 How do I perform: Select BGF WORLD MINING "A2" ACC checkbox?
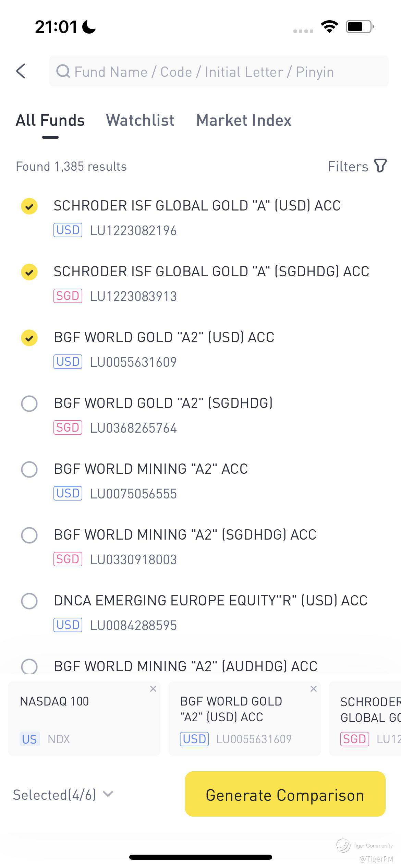29,469
